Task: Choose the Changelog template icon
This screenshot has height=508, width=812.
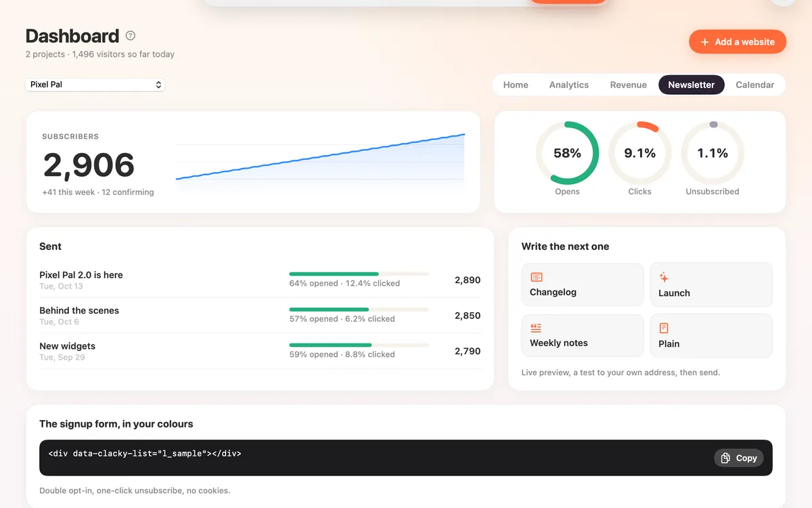Action: (537, 277)
